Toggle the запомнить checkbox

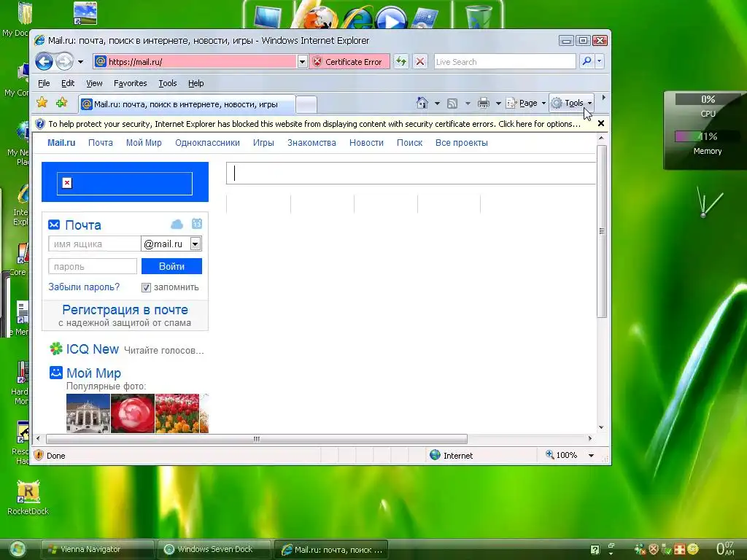[146, 287]
